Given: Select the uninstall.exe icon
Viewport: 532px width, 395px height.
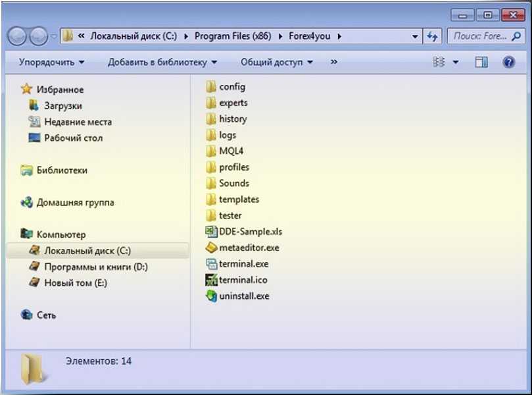Looking at the screenshot, I should tap(211, 296).
